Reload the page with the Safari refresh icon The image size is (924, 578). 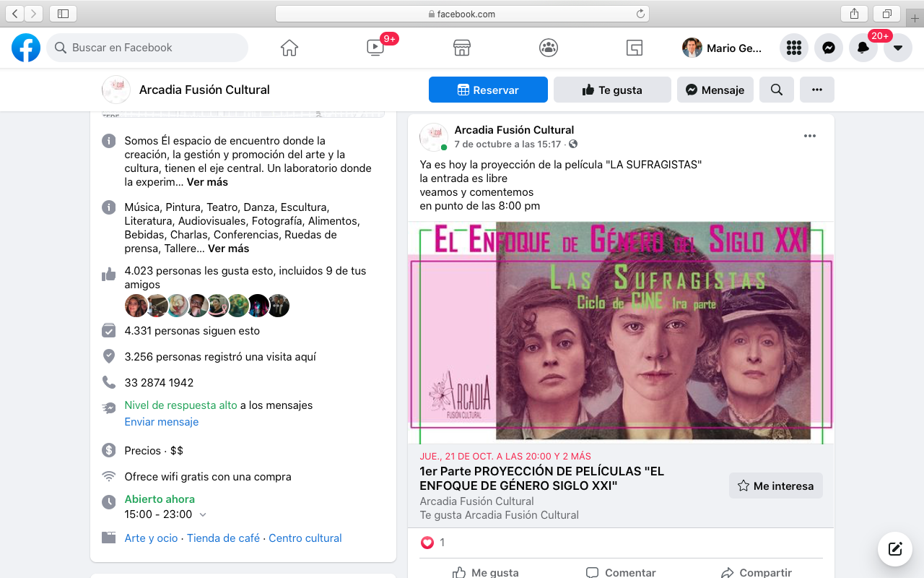tap(640, 14)
